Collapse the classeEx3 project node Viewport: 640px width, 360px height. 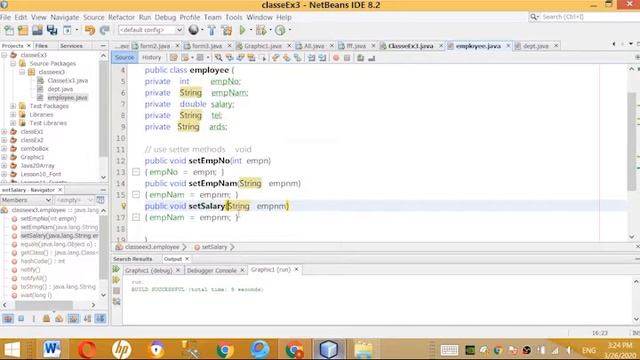pyautogui.click(x=4, y=55)
